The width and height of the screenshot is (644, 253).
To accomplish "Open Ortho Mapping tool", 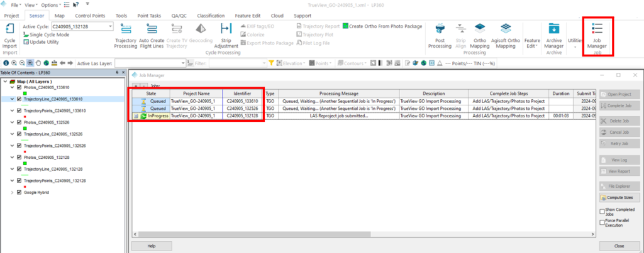I will 480,36.
